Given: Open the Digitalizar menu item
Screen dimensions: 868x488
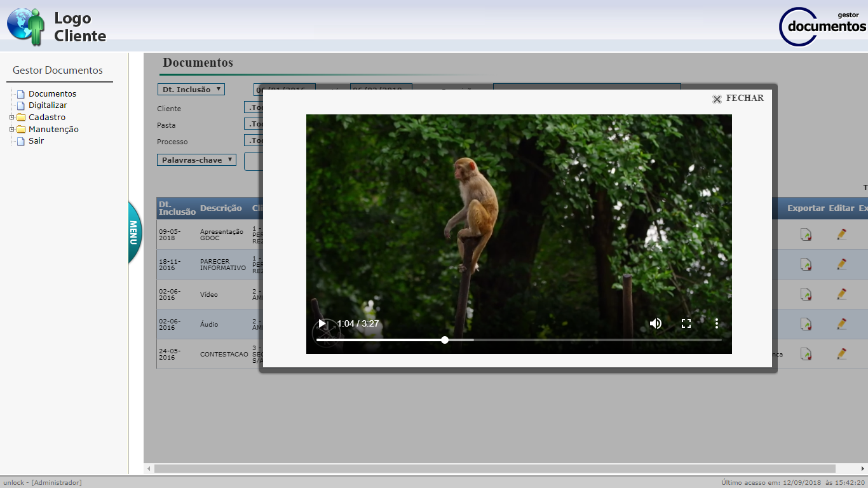Looking at the screenshot, I should tap(48, 105).
